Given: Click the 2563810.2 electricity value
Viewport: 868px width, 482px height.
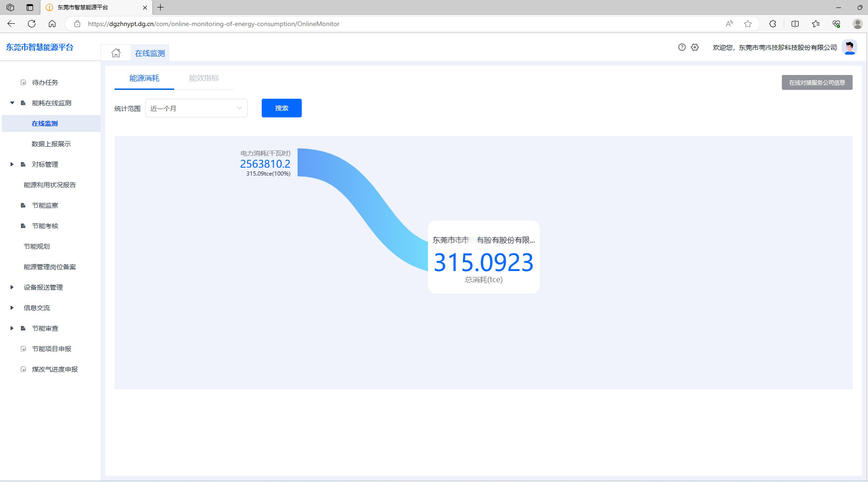Looking at the screenshot, I should click(265, 164).
